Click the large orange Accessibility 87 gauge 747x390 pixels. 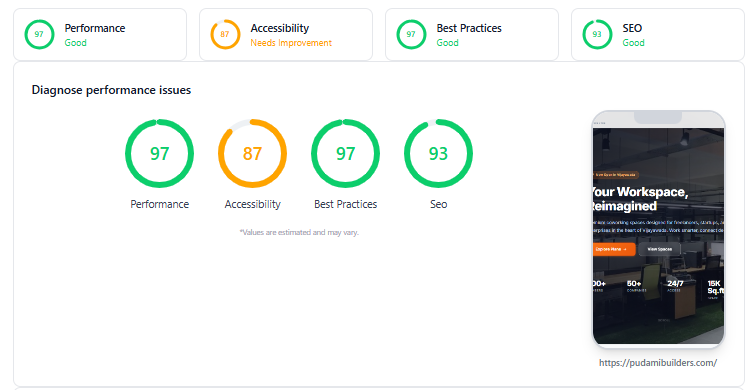252,153
